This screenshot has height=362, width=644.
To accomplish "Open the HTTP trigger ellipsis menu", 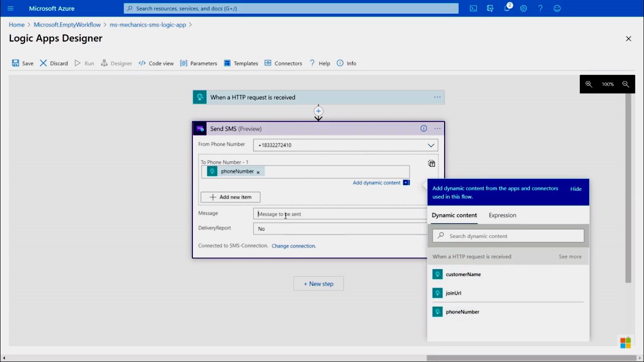I will coord(438,97).
